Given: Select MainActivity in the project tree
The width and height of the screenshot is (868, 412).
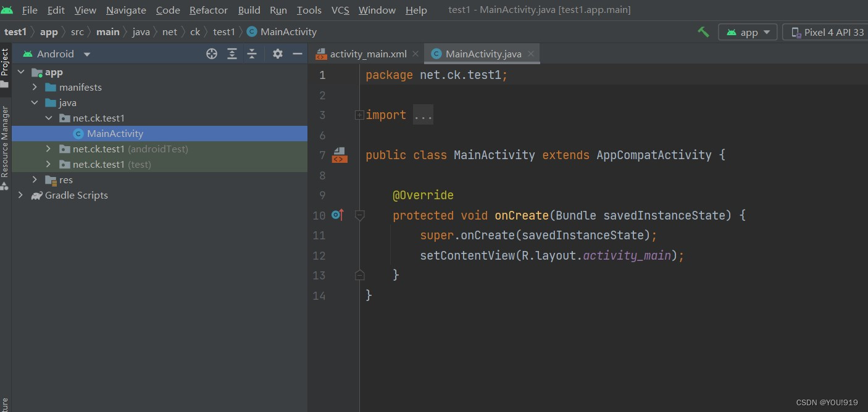Looking at the screenshot, I should click(159, 133).
